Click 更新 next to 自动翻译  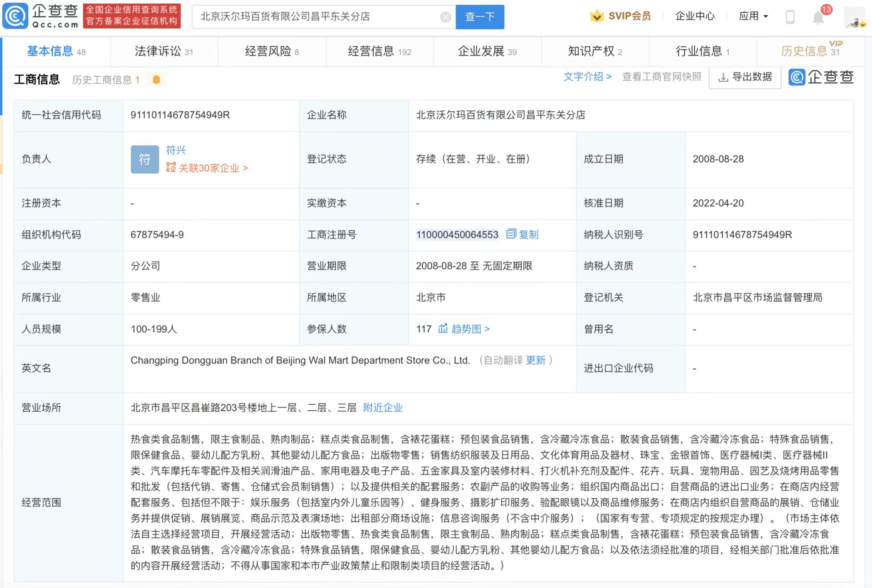tap(535, 360)
